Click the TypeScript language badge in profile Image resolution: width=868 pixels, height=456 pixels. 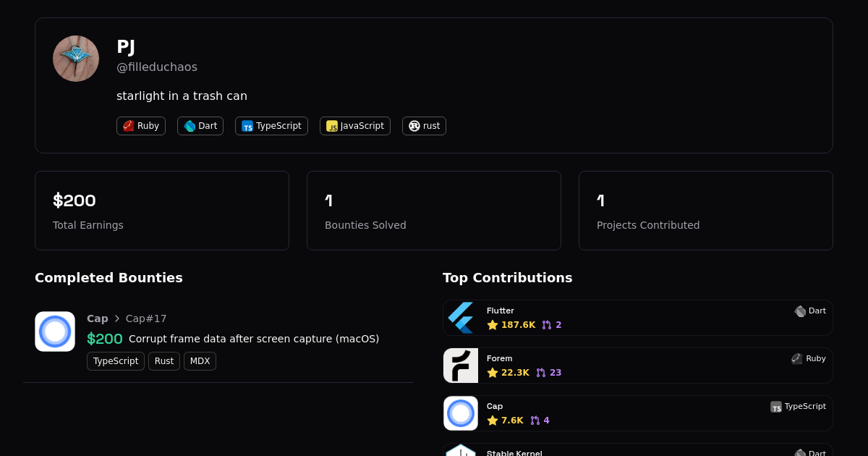(x=271, y=126)
